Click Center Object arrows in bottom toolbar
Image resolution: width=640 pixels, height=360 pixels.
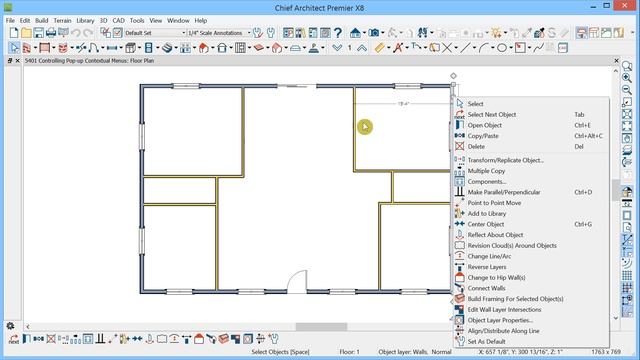137,339
